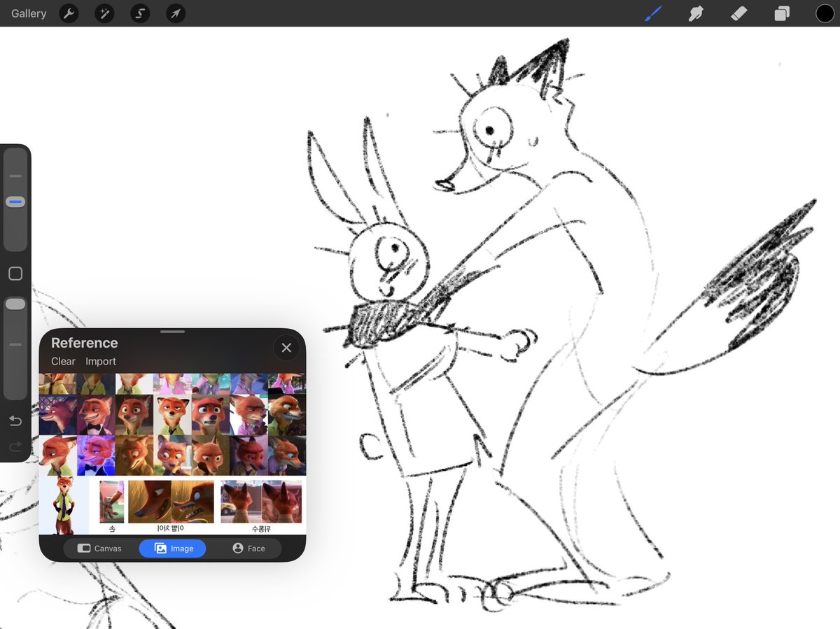Select the Brush paint tool
Screen dimensions: 840x629
(652, 13)
